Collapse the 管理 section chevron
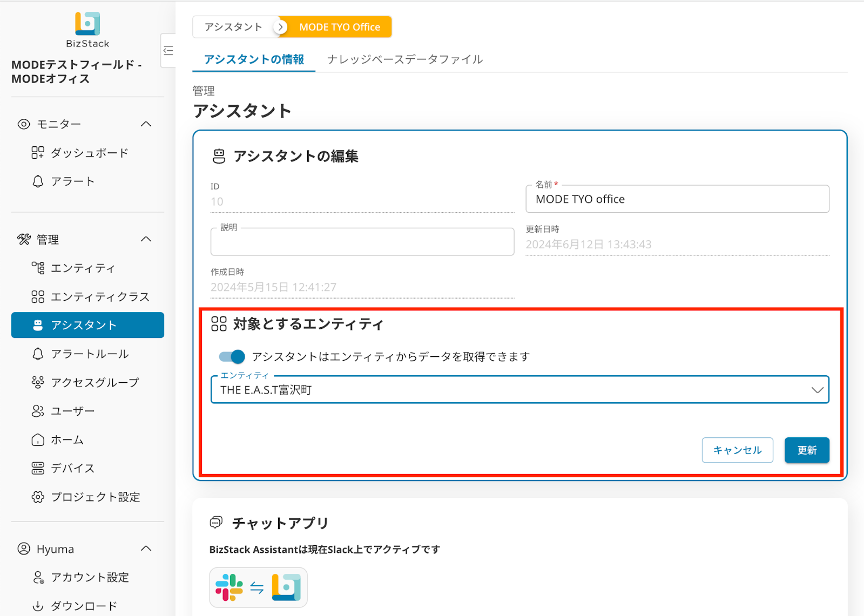Viewport: 864px width, 616px height. (x=146, y=239)
